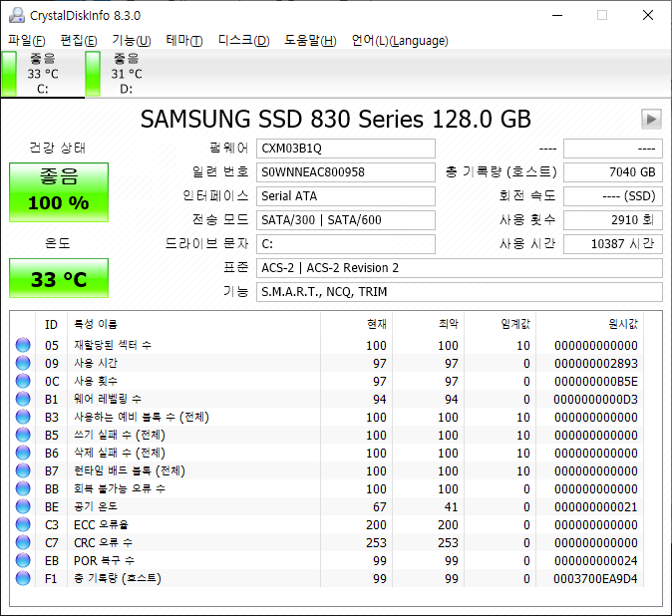Click green status indicator for drive D:
The width and height of the screenshot is (672, 616).
[x=93, y=74]
